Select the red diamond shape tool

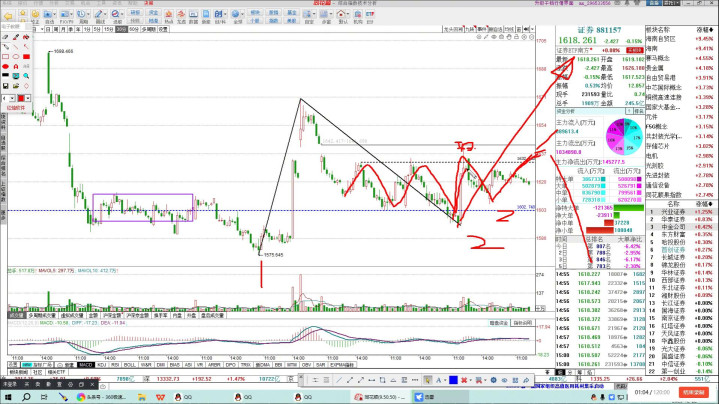click(26, 86)
